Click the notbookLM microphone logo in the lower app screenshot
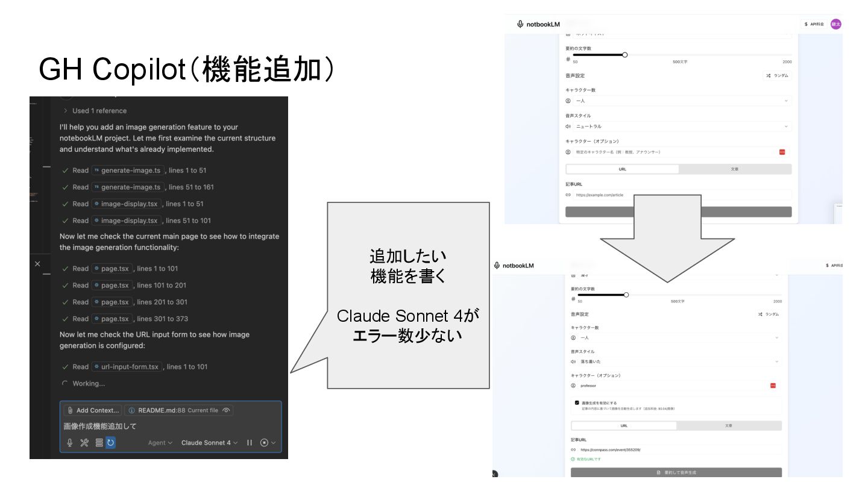Image resolution: width=868 pixels, height=488 pixels. [497, 265]
